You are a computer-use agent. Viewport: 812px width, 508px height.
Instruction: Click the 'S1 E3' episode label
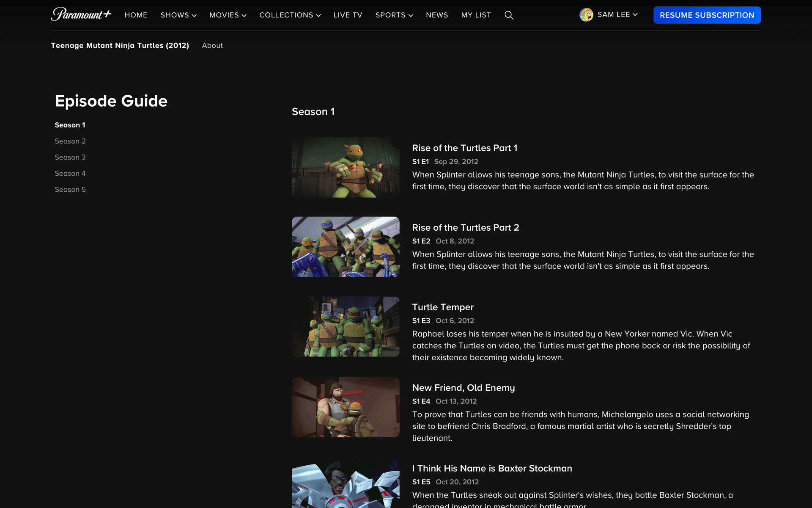(421, 320)
